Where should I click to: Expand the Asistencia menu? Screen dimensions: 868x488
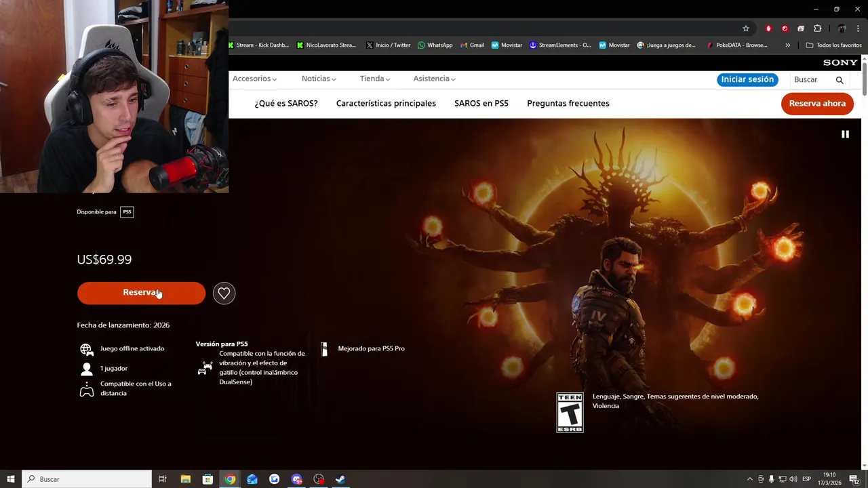pos(434,79)
